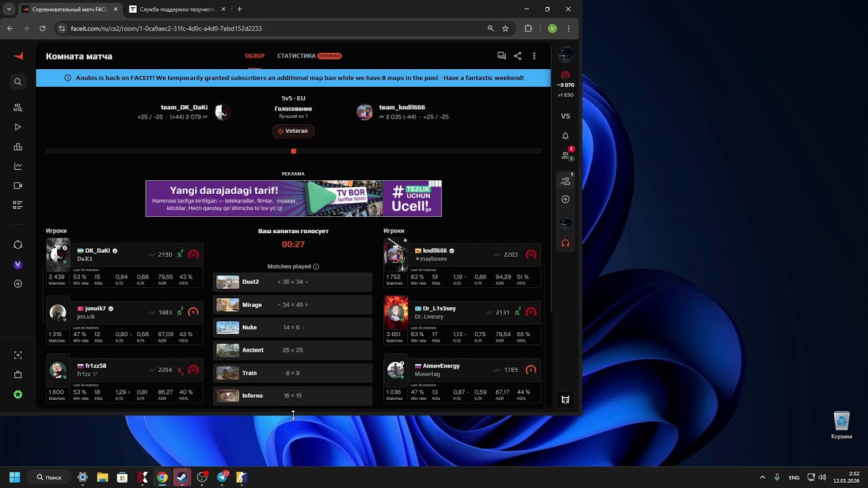Image resolution: width=868 pixels, height=488 pixels.
Task: Click the red headphones icon
Action: coord(566,243)
